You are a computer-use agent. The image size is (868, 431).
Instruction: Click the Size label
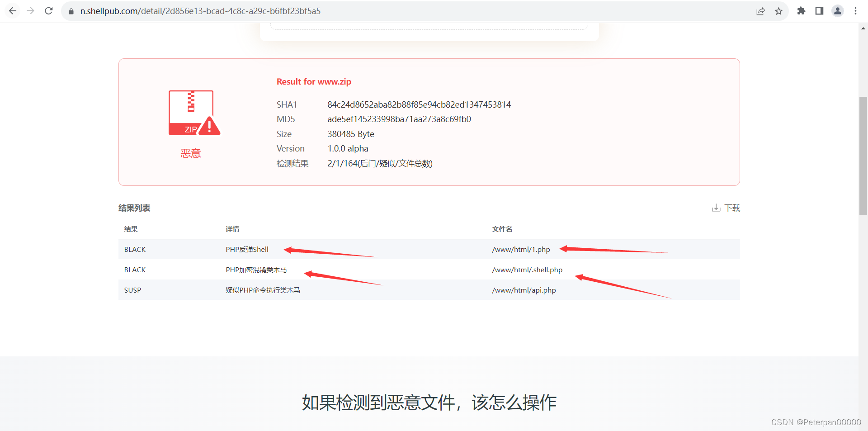pyautogui.click(x=284, y=134)
